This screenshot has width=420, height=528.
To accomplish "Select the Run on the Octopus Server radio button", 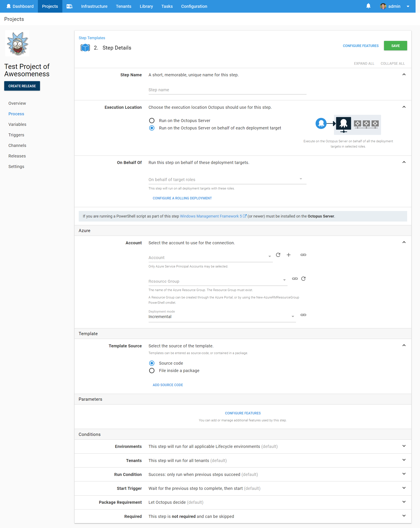I will (152, 121).
